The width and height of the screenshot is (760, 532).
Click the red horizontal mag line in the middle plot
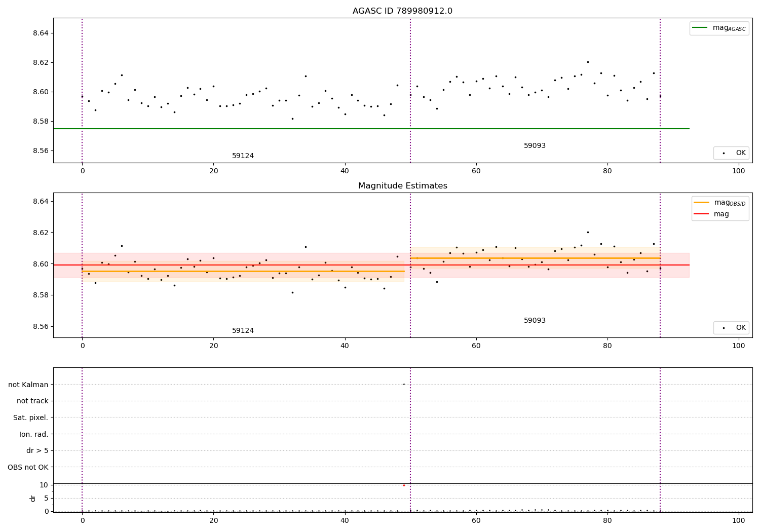371,265
